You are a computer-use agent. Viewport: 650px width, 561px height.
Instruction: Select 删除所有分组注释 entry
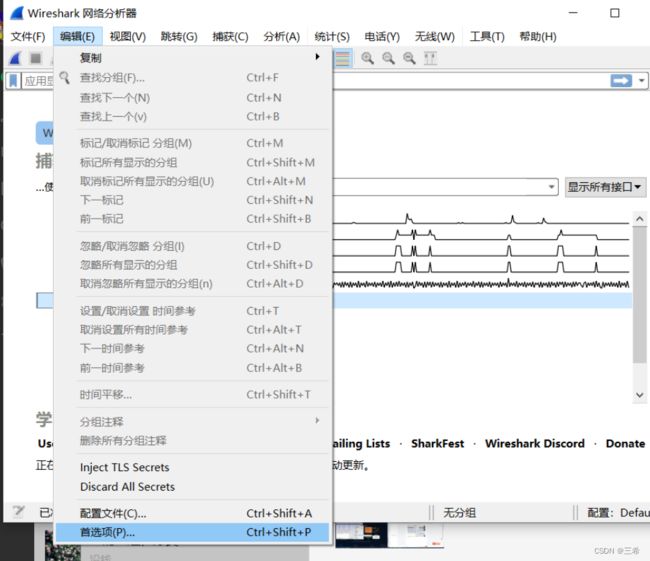click(193, 440)
